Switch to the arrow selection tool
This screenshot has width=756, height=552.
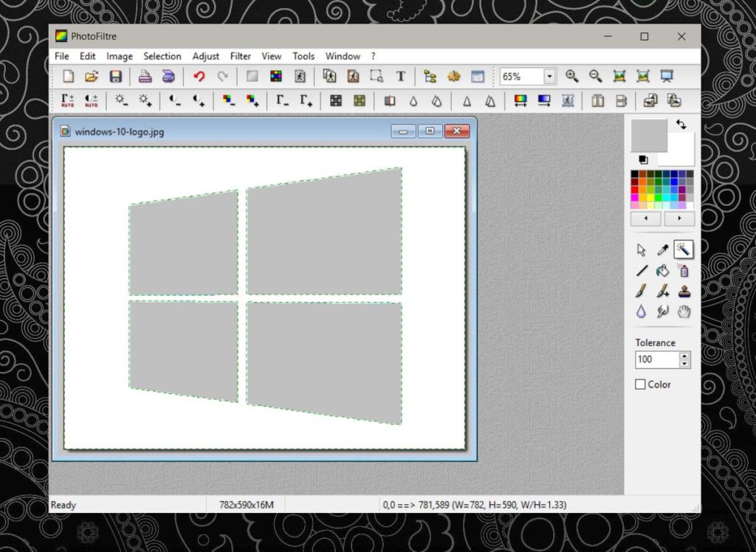tap(641, 249)
